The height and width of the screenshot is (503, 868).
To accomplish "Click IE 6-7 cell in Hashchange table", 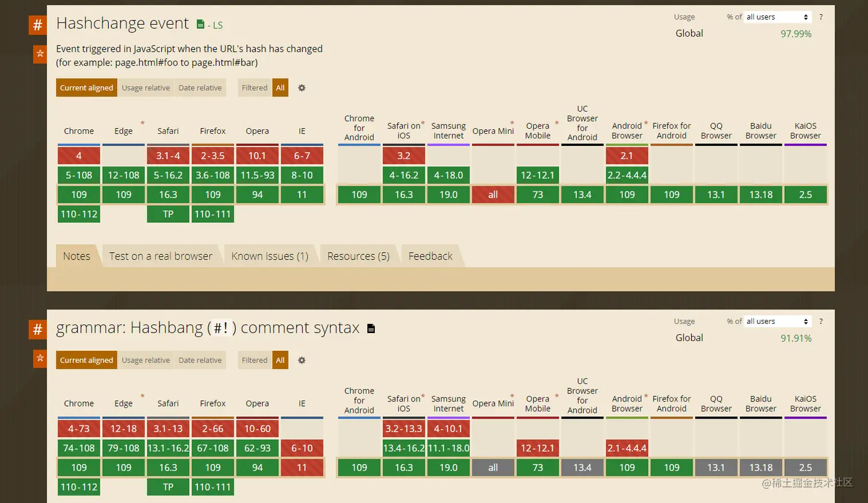I will pyautogui.click(x=302, y=156).
